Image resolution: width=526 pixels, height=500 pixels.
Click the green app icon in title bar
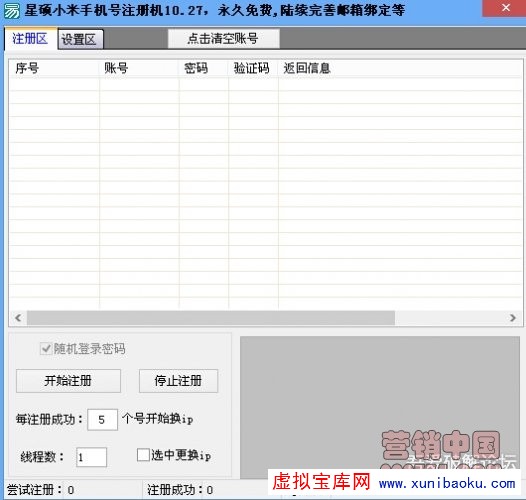pos(11,11)
